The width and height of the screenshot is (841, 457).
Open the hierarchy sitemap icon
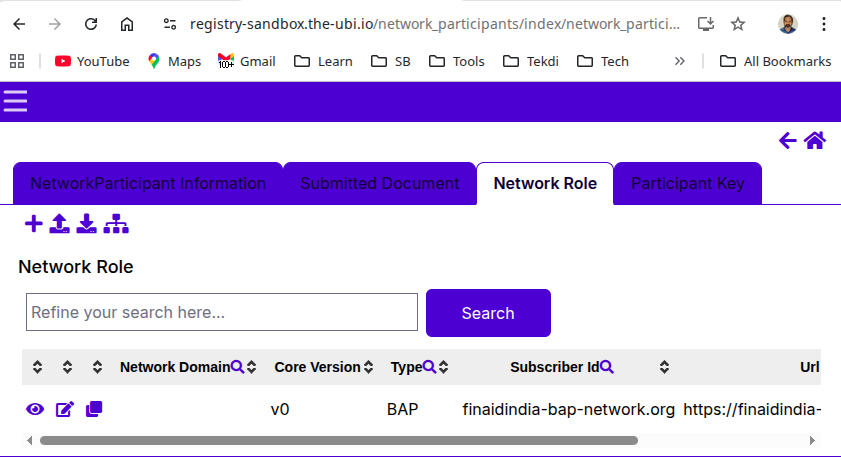[x=116, y=224]
